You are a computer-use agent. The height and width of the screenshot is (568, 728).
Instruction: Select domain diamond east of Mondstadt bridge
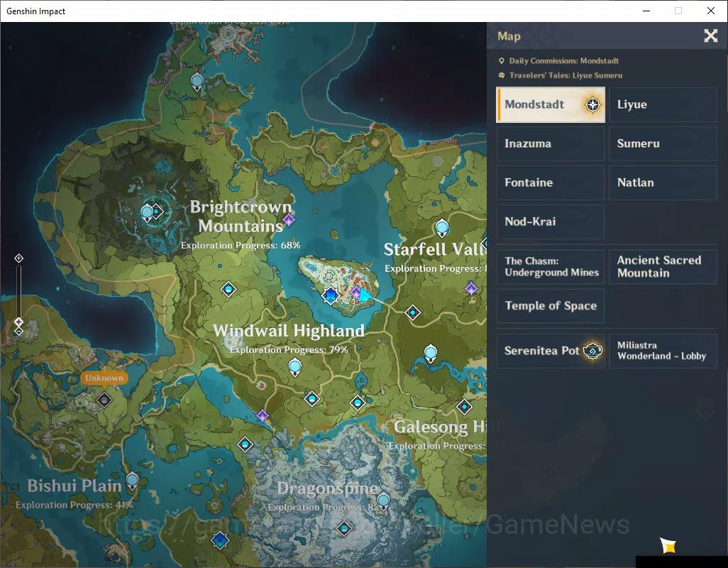pyautogui.click(x=412, y=312)
